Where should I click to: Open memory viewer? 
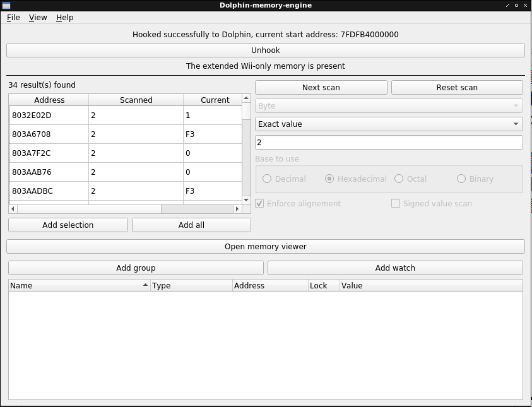pyautogui.click(x=266, y=247)
